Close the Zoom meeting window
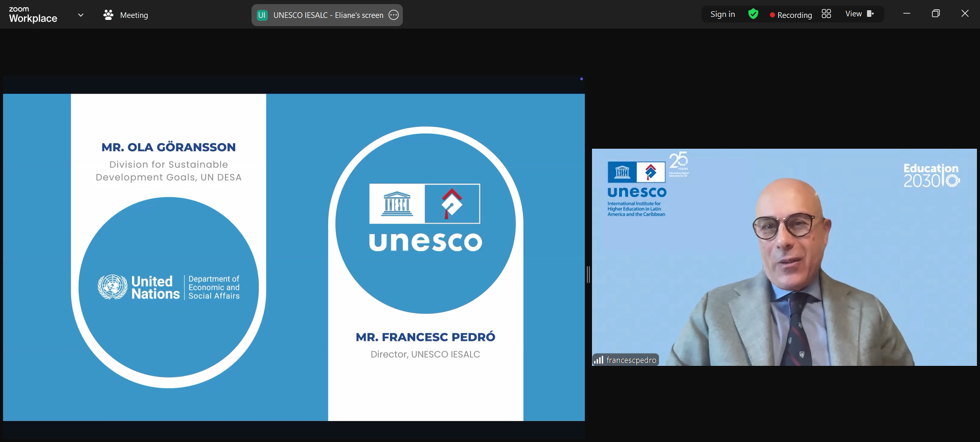The height and width of the screenshot is (442, 980). tap(965, 14)
